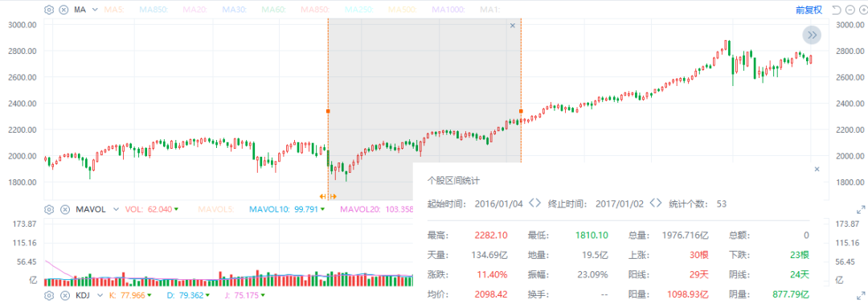Viewport: 868px width, 304px height.
Task: Click the 涨跌 value 11.40%
Action: pos(491,275)
